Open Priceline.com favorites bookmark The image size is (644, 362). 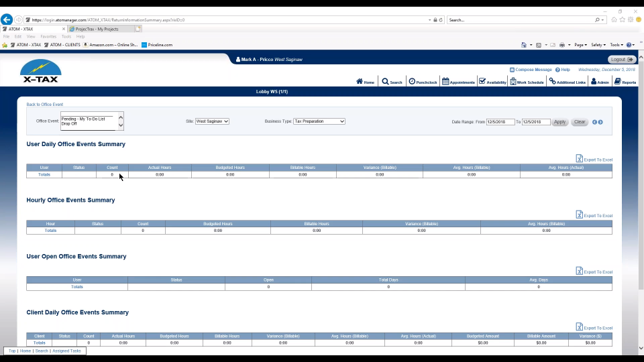click(x=157, y=45)
